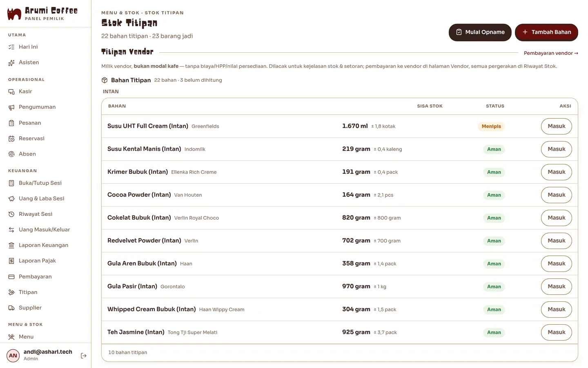Click the Titipan handshake icon
588x368 pixels.
coord(11,292)
